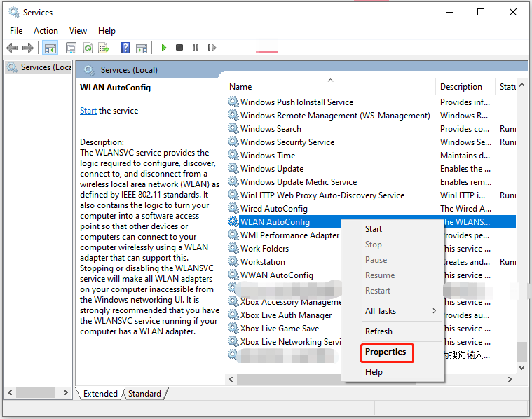
Task: Click gear icon beside Work Folders
Action: [x=233, y=248]
